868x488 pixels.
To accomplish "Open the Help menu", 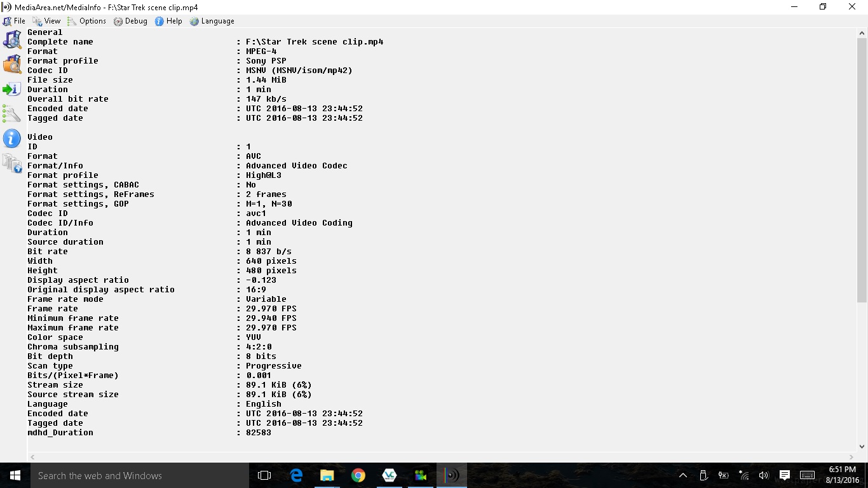I will [x=168, y=21].
